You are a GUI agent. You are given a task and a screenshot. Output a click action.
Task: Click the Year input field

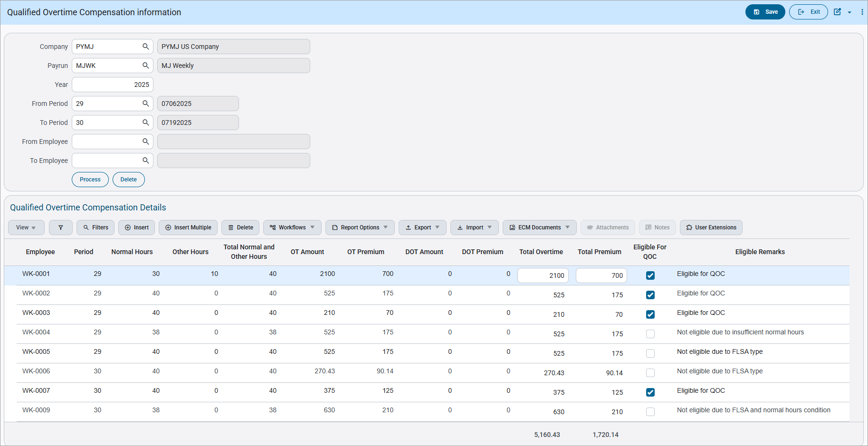113,85
